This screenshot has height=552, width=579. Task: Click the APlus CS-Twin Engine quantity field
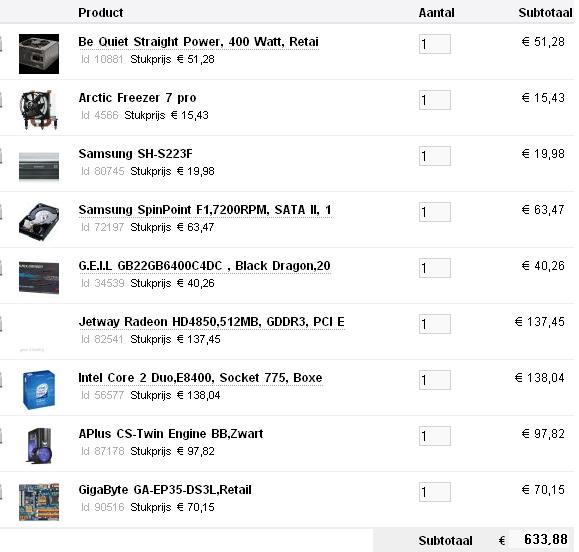[435, 436]
